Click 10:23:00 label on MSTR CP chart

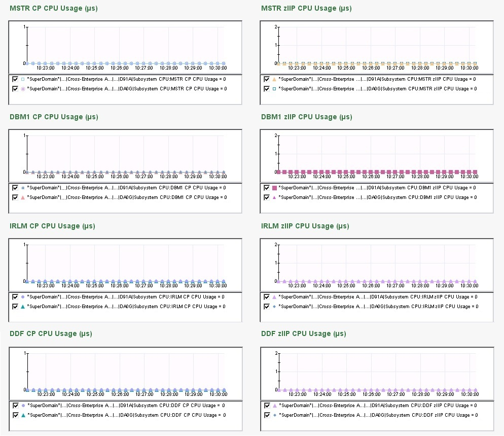45,68
